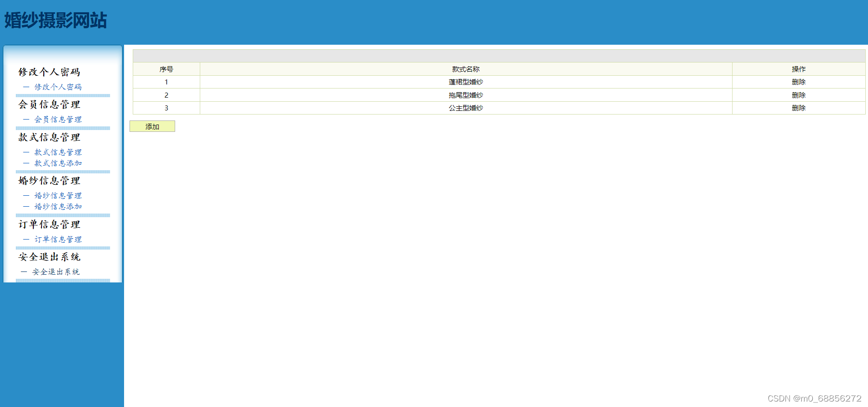Click the 序号 column header
The width and height of the screenshot is (868, 407).
(166, 69)
